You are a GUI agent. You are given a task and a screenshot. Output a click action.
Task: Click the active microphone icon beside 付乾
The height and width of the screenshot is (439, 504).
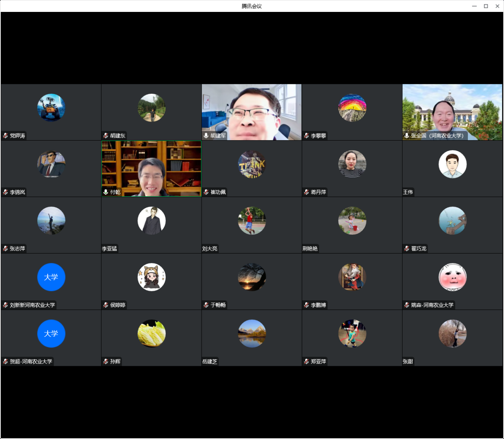coord(106,192)
